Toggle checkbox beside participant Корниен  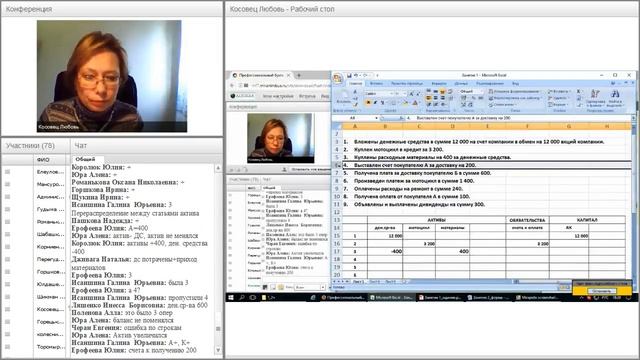pyautogui.click(x=7, y=247)
